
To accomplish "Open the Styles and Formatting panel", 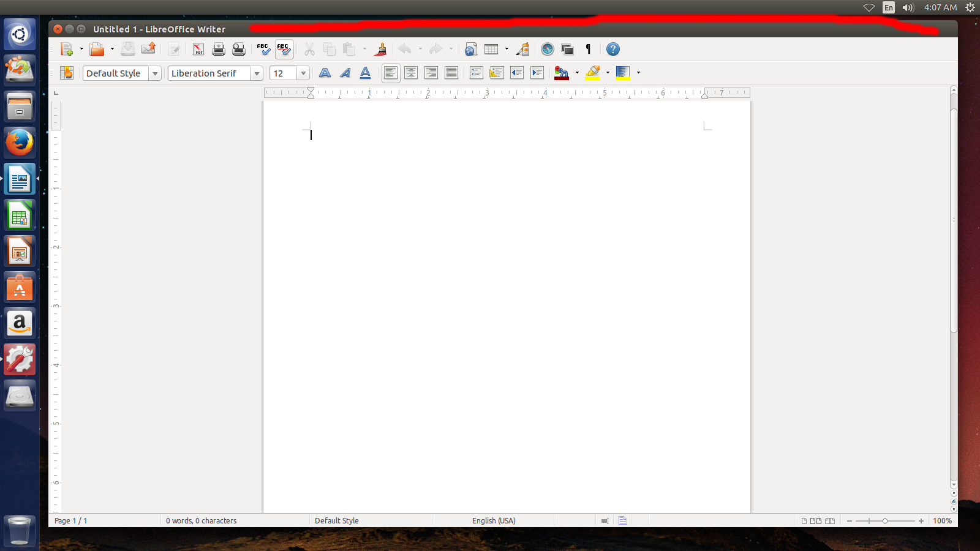I will tap(67, 73).
